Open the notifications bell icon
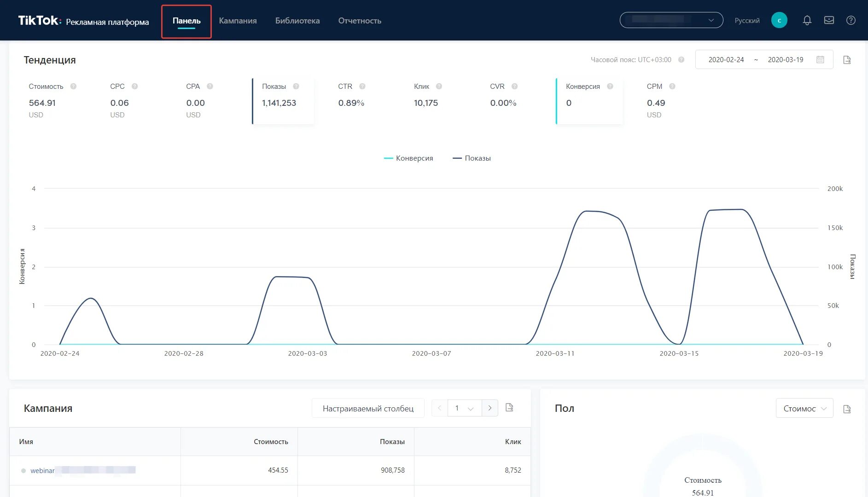 pyautogui.click(x=807, y=20)
